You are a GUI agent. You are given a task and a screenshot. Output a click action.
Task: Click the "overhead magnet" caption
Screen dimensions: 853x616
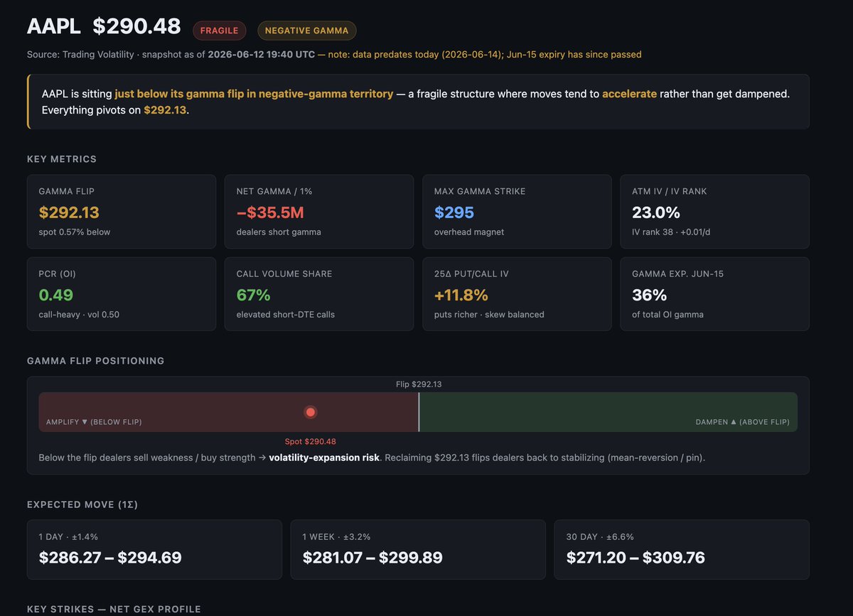click(469, 232)
